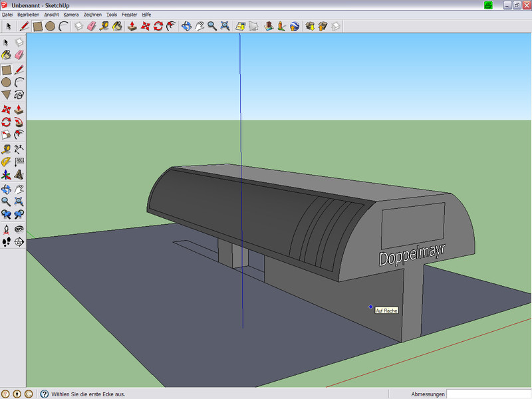Open the Ansicht menu
This screenshot has height=399, width=532.
[x=52, y=15]
